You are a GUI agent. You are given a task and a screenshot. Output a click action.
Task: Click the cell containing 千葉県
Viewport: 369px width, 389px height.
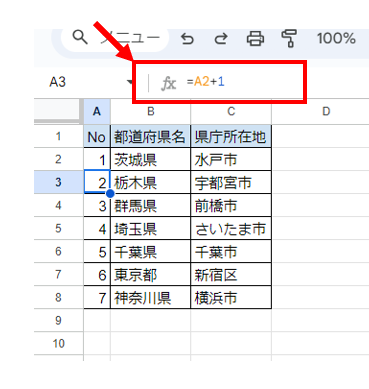click(151, 251)
